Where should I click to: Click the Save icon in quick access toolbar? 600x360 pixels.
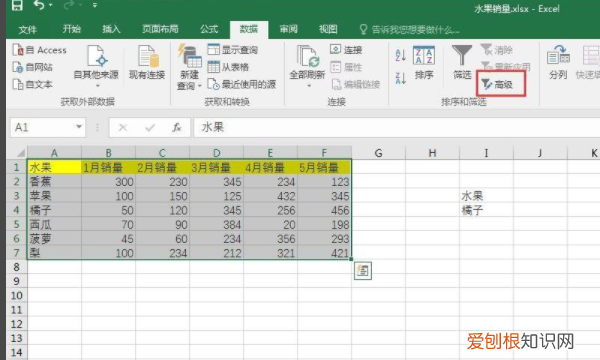[17, 5]
